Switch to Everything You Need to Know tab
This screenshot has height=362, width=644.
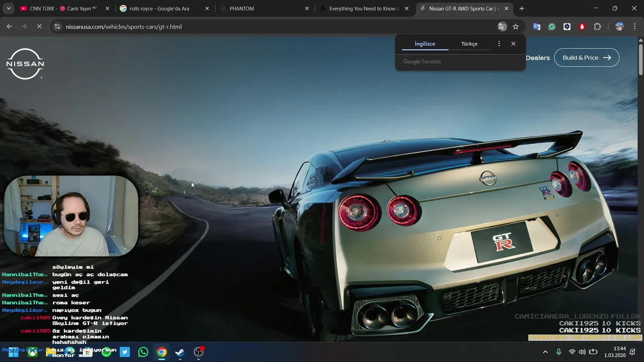pos(364,9)
